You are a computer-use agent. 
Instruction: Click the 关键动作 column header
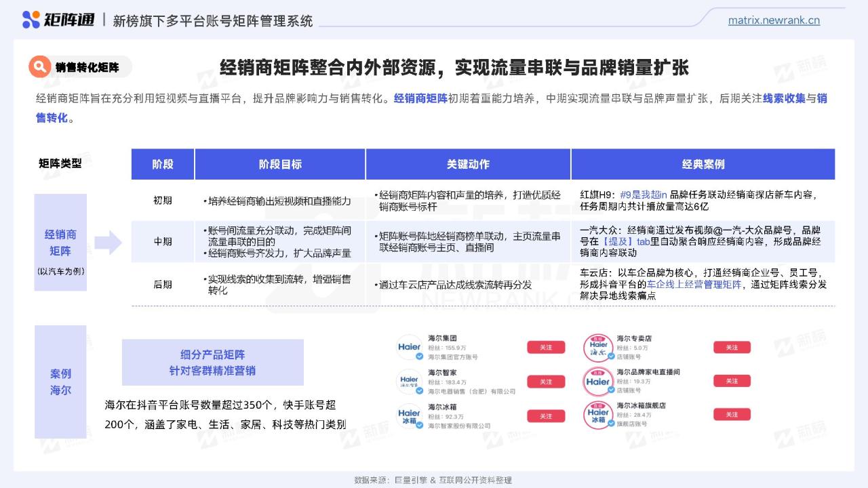click(x=468, y=164)
